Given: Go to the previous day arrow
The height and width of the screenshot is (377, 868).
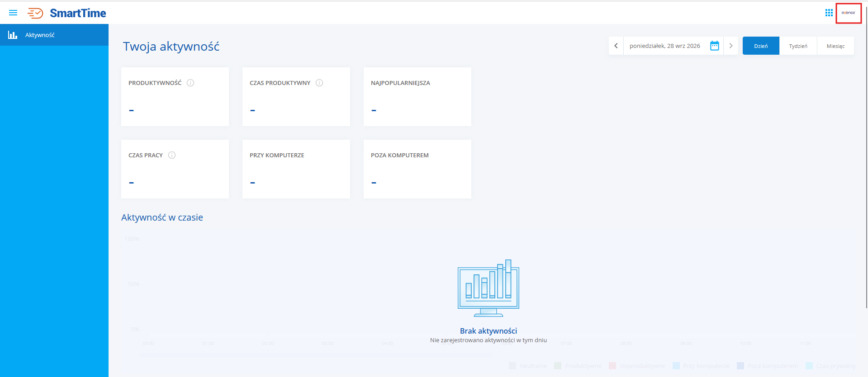Looking at the screenshot, I should pos(616,46).
